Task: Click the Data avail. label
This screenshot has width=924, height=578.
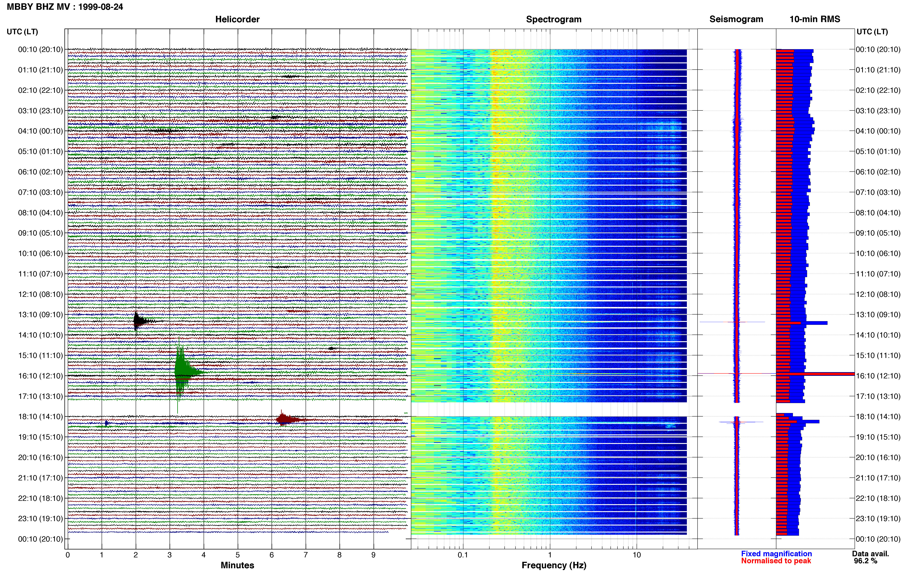Action: pyautogui.click(x=870, y=554)
